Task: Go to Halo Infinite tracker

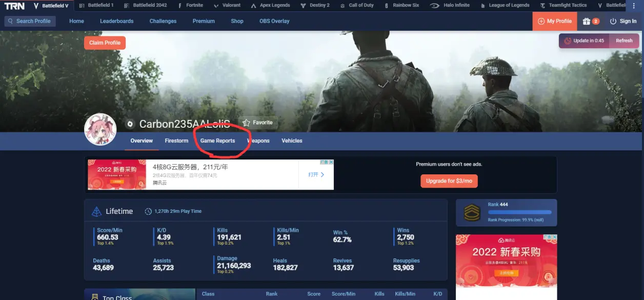Action: click(450, 5)
